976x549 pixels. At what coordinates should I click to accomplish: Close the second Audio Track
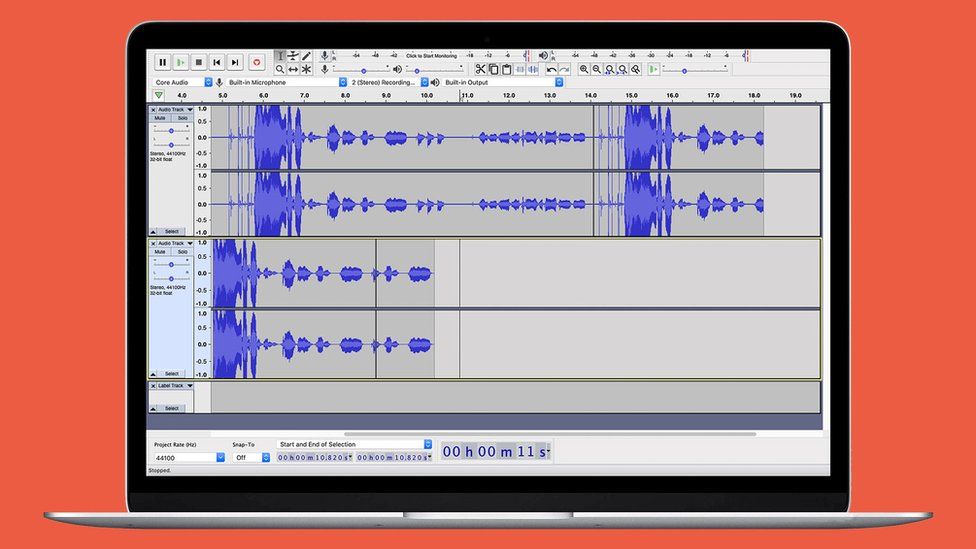coord(153,243)
